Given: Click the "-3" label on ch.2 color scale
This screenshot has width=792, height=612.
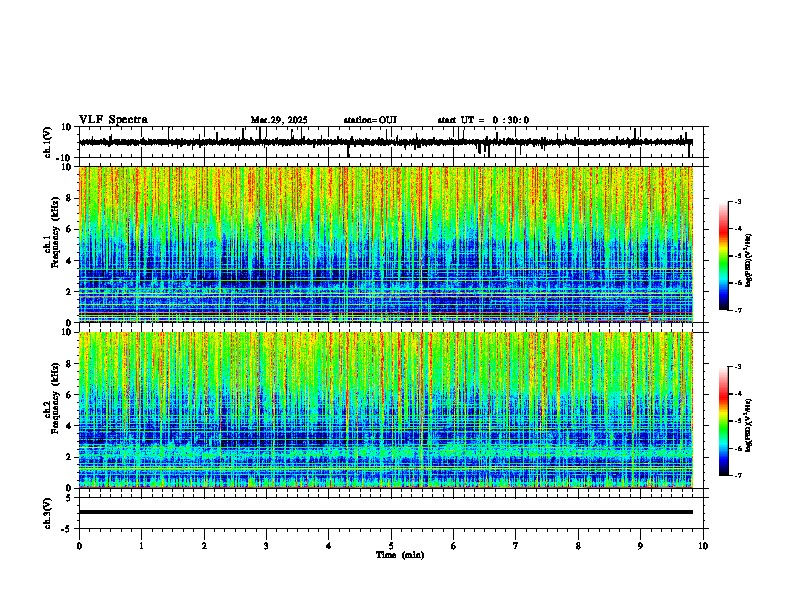Looking at the screenshot, I should tap(738, 367).
